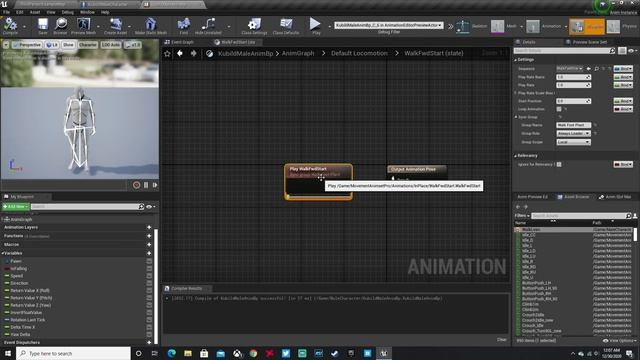
Task: Click the Compile toolbar icon
Action: pos(10,26)
